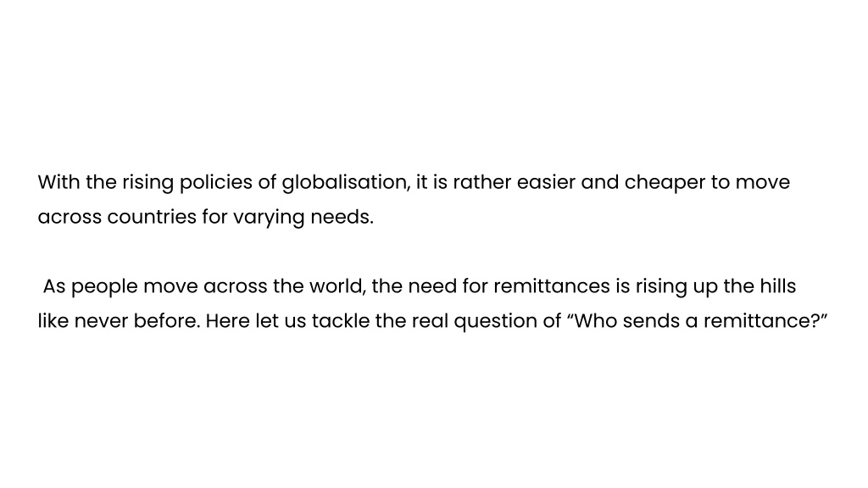Click the word "Who" inside the quotation

tap(592, 321)
